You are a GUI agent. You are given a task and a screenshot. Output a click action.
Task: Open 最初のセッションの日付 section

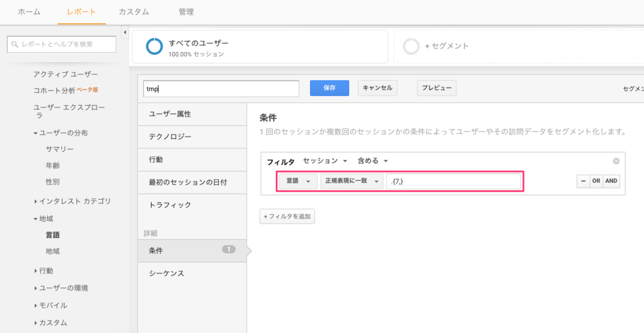[192, 182]
